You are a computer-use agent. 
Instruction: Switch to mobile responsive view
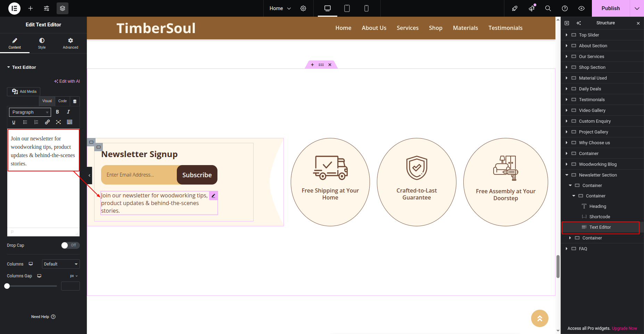coord(366,8)
